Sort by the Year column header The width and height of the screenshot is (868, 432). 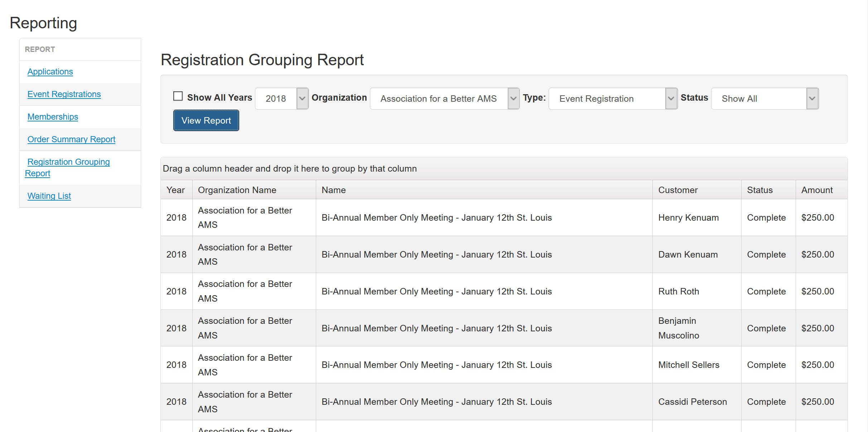pyautogui.click(x=175, y=190)
